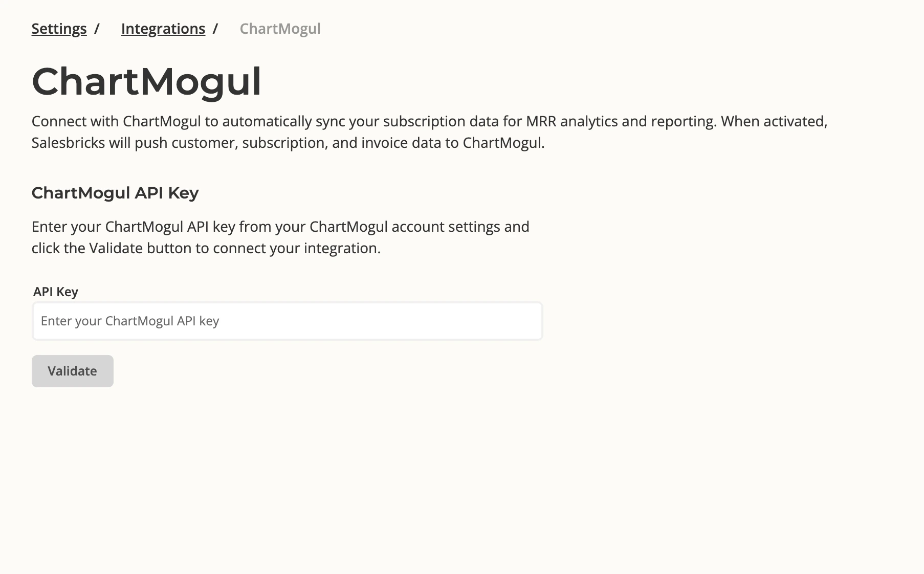Go back to Integrations via breadcrumb
The image size is (924, 574).
tap(163, 29)
